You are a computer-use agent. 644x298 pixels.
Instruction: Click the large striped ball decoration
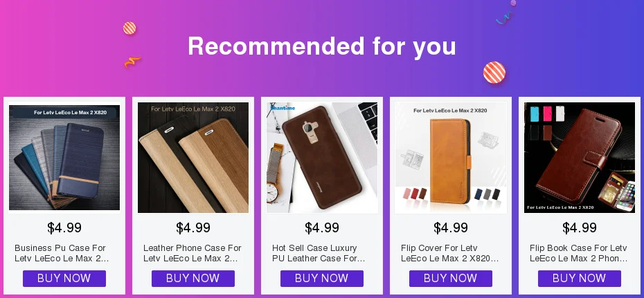[494, 72]
